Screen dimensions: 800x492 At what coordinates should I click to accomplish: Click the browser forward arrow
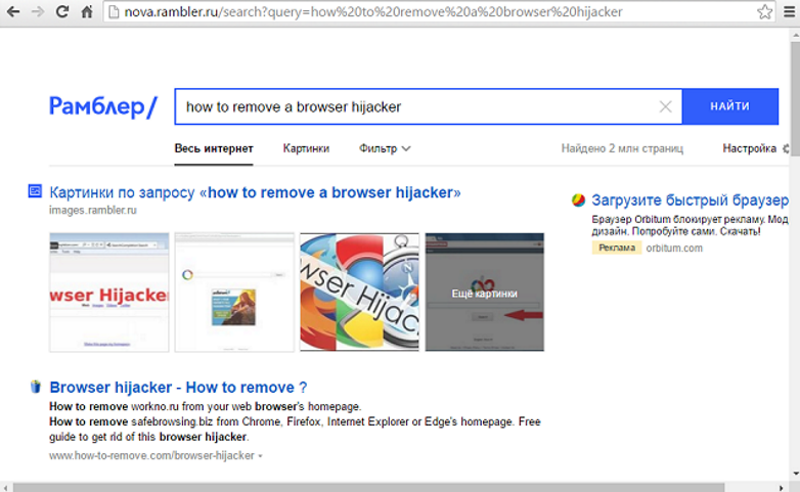[x=38, y=11]
